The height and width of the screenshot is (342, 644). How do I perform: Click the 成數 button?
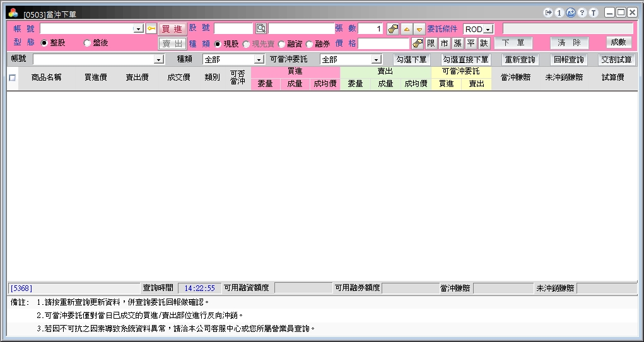(x=619, y=42)
